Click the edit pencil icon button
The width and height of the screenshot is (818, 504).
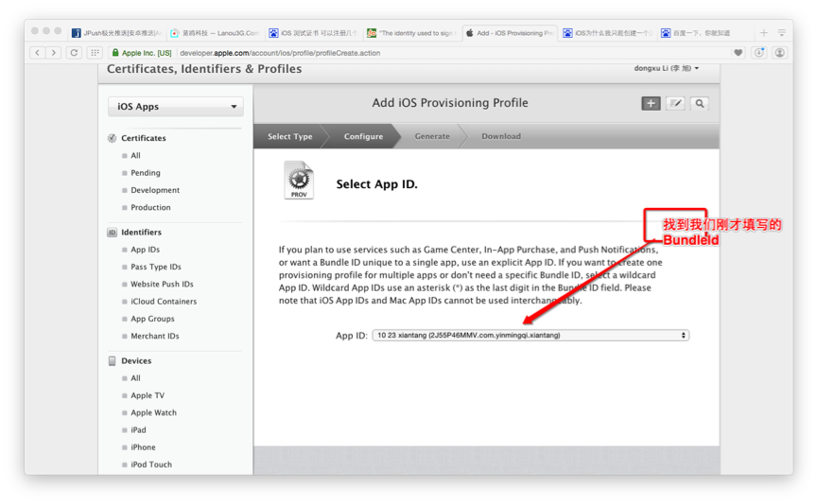coord(675,103)
